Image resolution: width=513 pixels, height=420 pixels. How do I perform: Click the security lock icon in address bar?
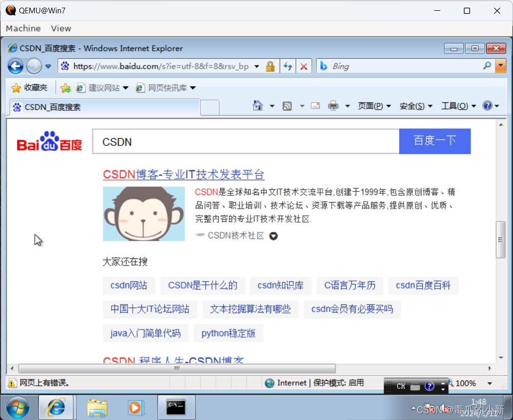[270, 67]
